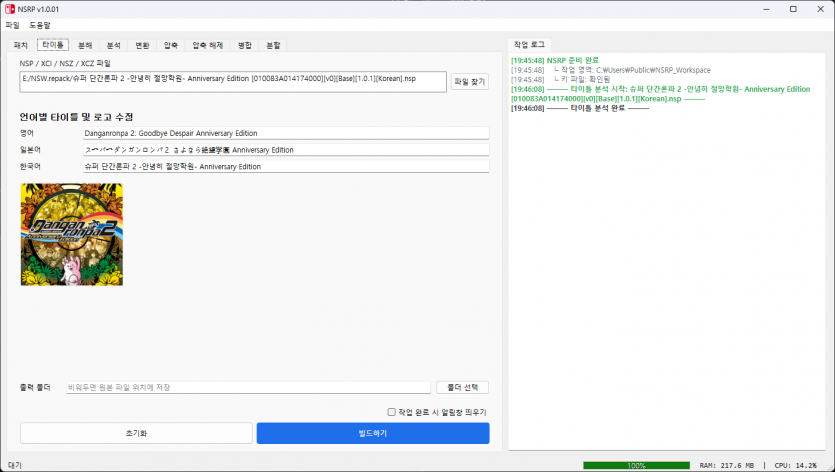Click the '키 파일: 확인됨' log line
Image resolution: width=835 pixels, height=472 pixels.
coord(561,79)
